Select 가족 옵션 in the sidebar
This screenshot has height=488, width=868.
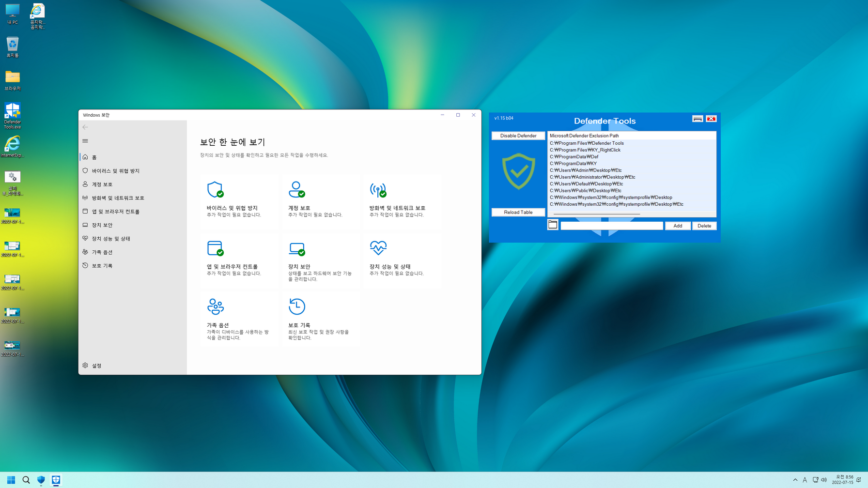[x=133, y=252]
